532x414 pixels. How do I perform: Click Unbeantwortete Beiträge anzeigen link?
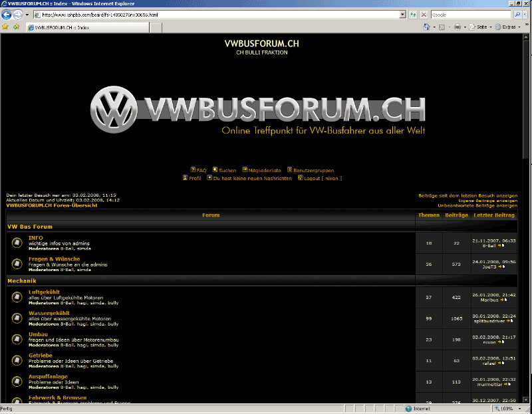coord(477,205)
